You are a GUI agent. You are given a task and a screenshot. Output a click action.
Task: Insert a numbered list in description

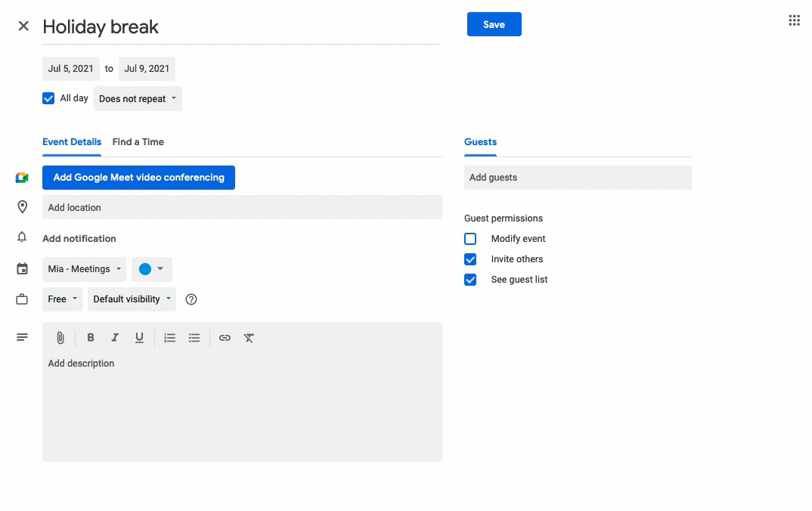pyautogui.click(x=170, y=338)
